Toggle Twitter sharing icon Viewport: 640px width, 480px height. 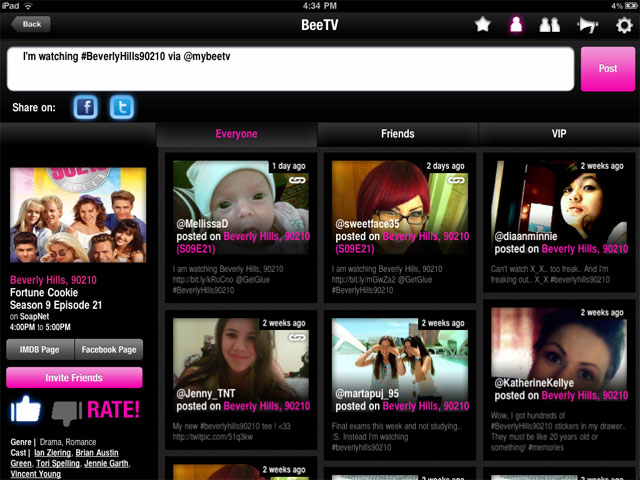tap(122, 107)
